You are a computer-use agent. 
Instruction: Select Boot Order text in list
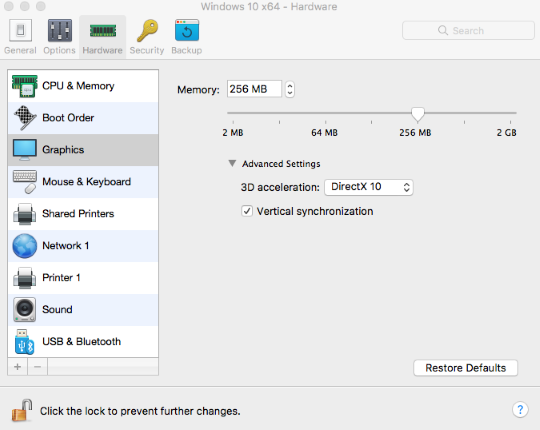tap(68, 118)
